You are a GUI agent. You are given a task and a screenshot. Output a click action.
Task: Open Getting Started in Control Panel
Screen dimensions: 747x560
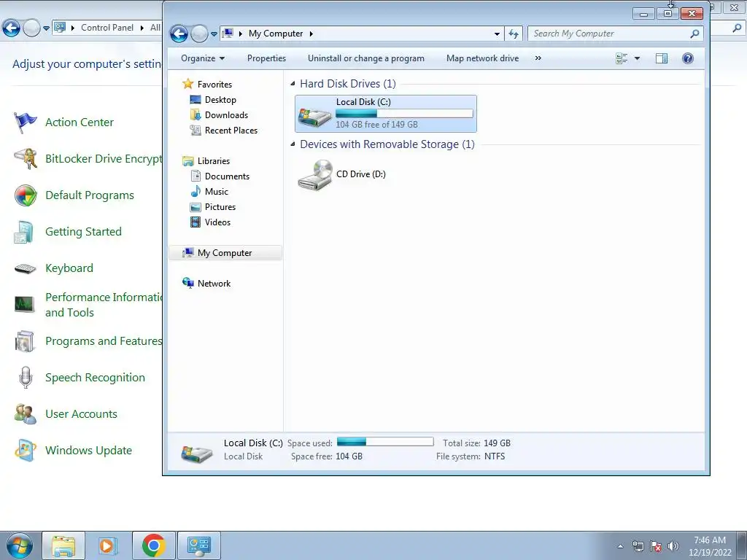click(83, 231)
